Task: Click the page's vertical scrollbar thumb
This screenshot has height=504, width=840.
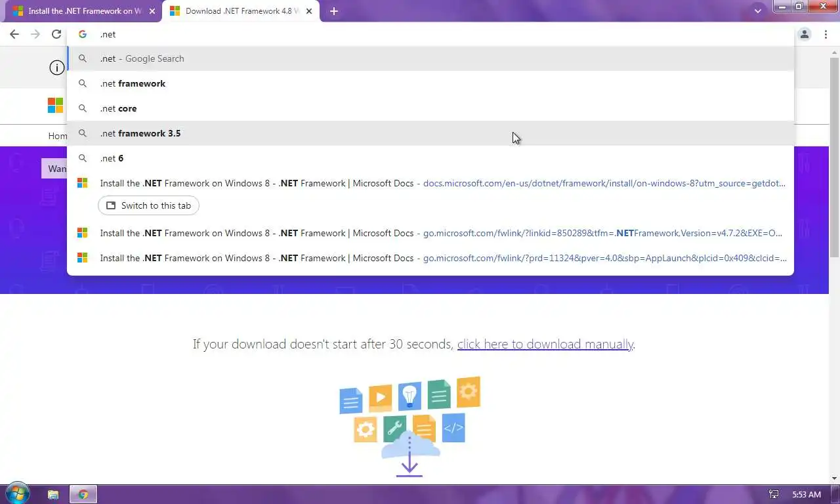Action: (x=834, y=157)
